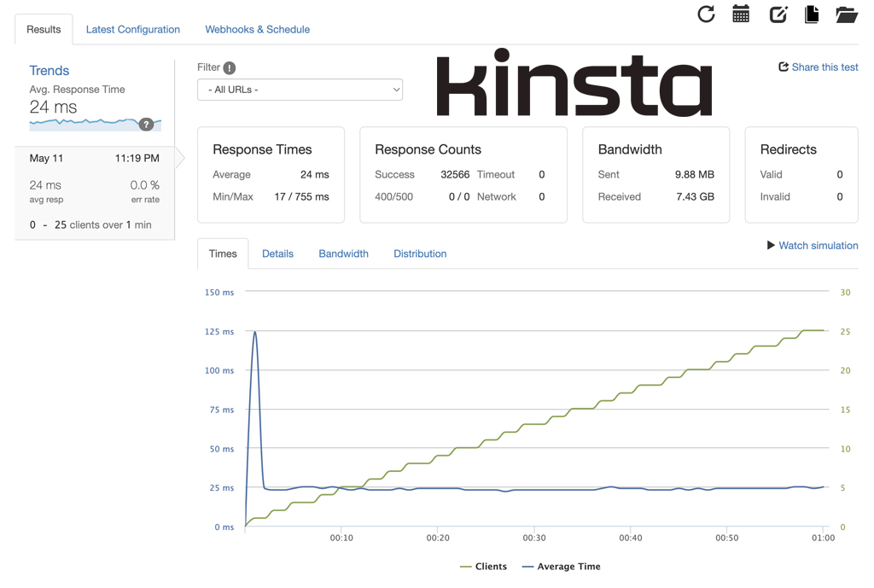Screen dimensions: 874x588
Task: Click the refresh (re-run test) icon
Action: click(x=706, y=14)
